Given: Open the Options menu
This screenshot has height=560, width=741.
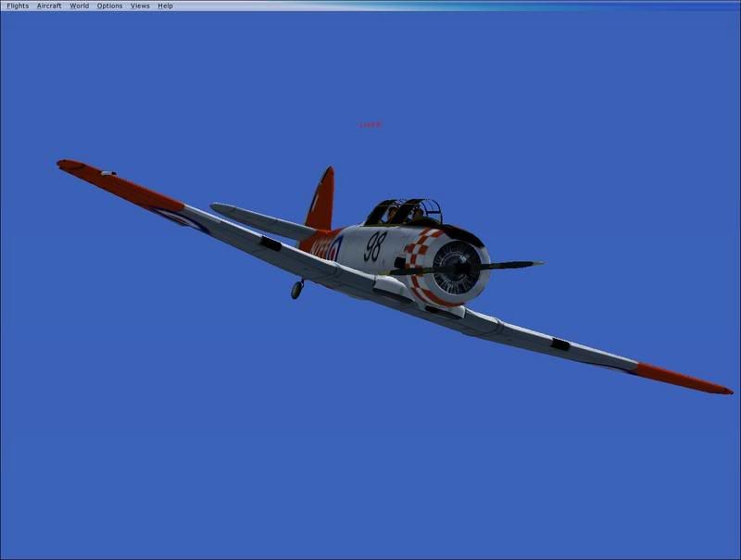Looking at the screenshot, I should [109, 5].
